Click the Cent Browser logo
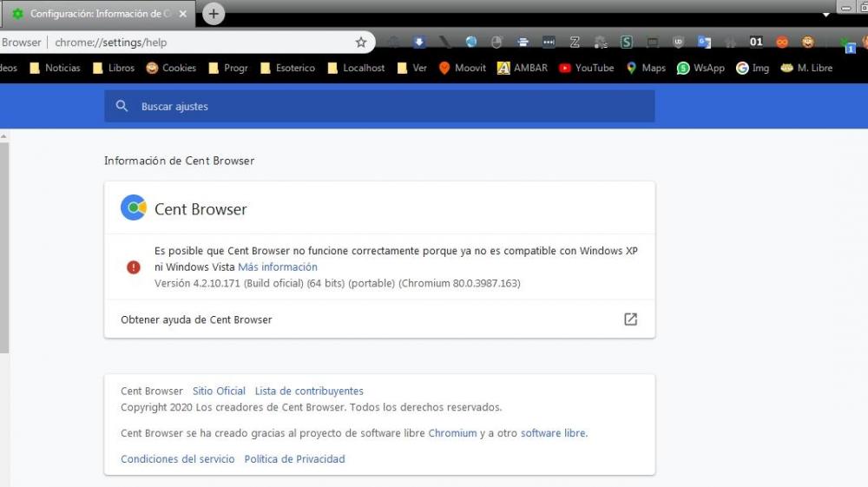The width and height of the screenshot is (868, 487). (x=134, y=208)
